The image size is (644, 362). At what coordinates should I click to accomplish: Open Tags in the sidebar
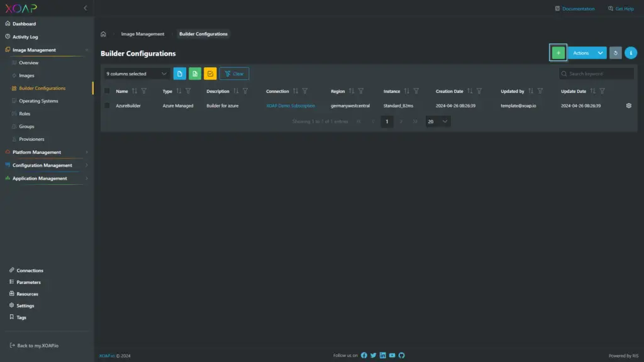[x=21, y=317]
